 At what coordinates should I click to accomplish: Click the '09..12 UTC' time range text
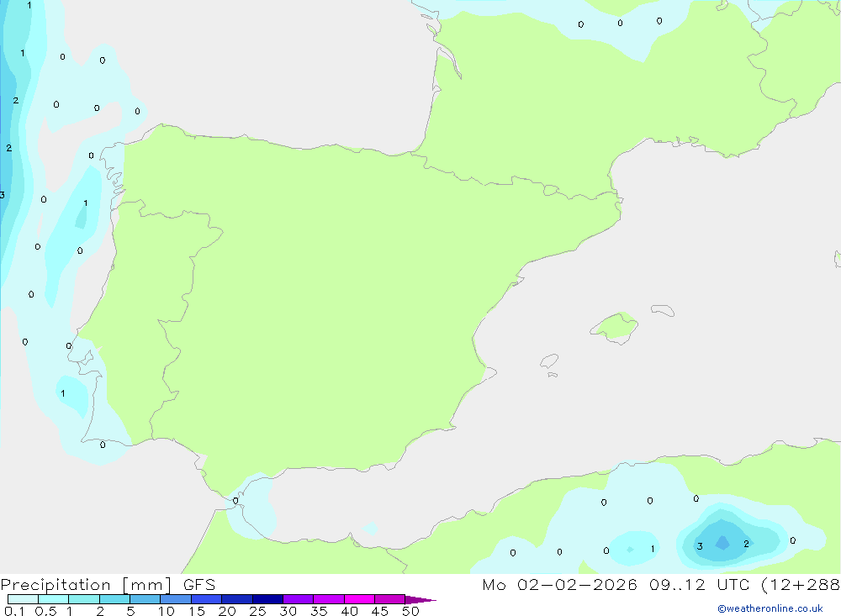(x=699, y=584)
